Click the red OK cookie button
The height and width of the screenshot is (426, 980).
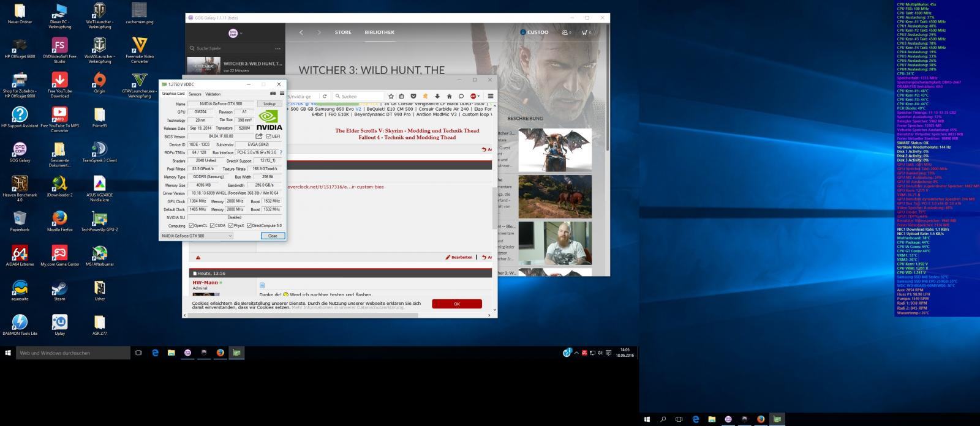[456, 304]
